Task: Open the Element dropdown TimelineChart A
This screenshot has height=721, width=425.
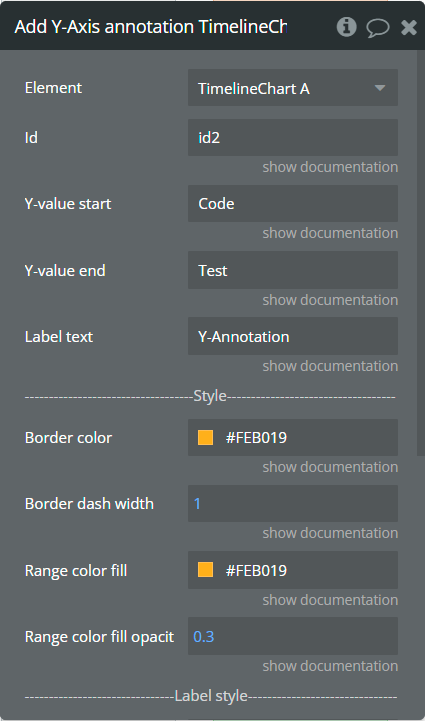Action: click(x=293, y=88)
